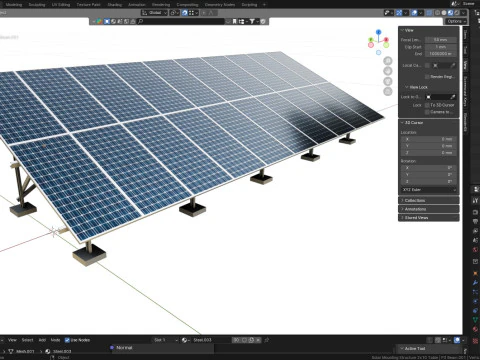Enable Lock Camera to View checkbox
The width and height of the screenshot is (480, 360).
427,112
